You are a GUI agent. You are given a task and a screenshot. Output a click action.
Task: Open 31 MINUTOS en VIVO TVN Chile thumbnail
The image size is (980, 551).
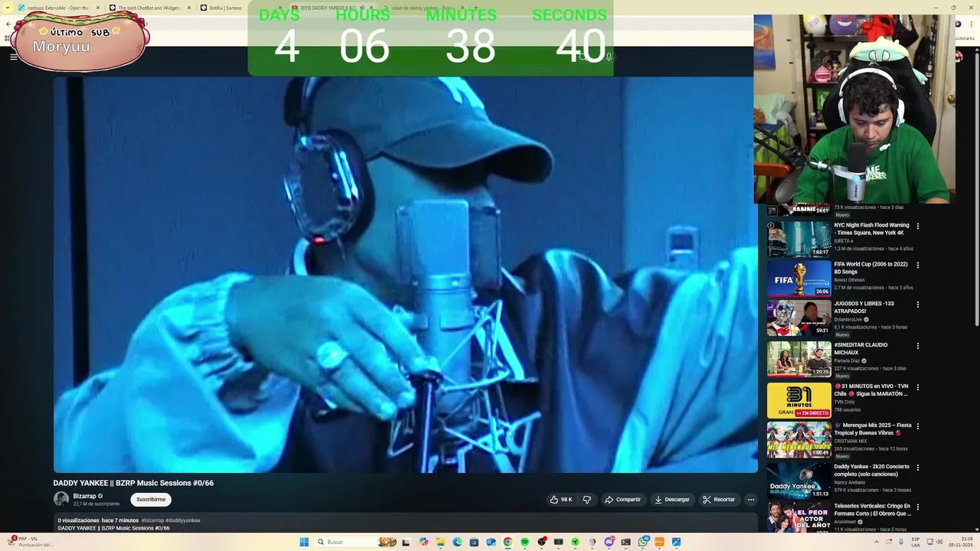799,400
